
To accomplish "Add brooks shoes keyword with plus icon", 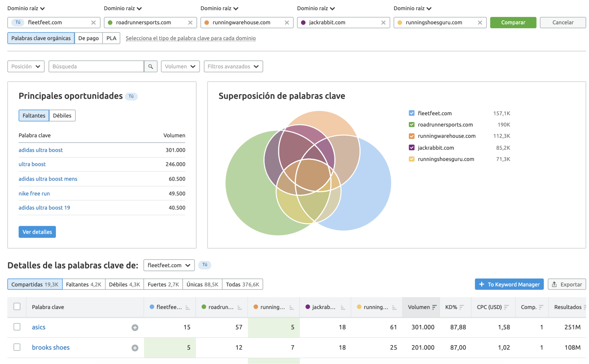I will pyautogui.click(x=135, y=348).
